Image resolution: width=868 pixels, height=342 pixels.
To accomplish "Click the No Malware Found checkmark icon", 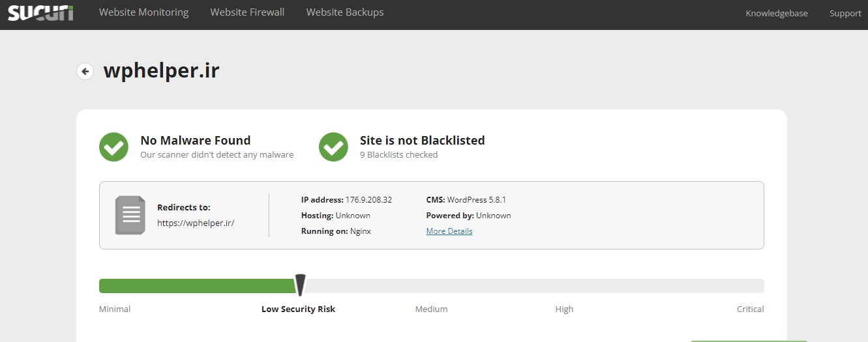I will 113,147.
